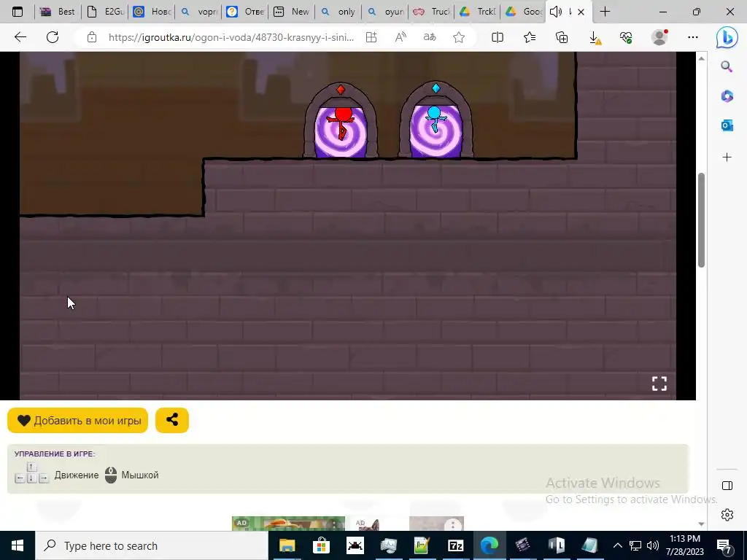This screenshot has height=560, width=747.
Task: Open the translate page option
Action: click(x=430, y=37)
